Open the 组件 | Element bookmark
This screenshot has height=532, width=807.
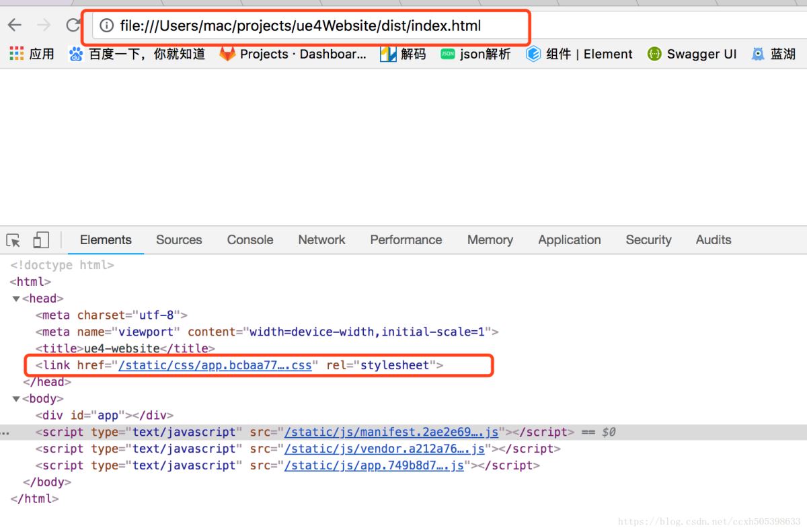(x=579, y=54)
